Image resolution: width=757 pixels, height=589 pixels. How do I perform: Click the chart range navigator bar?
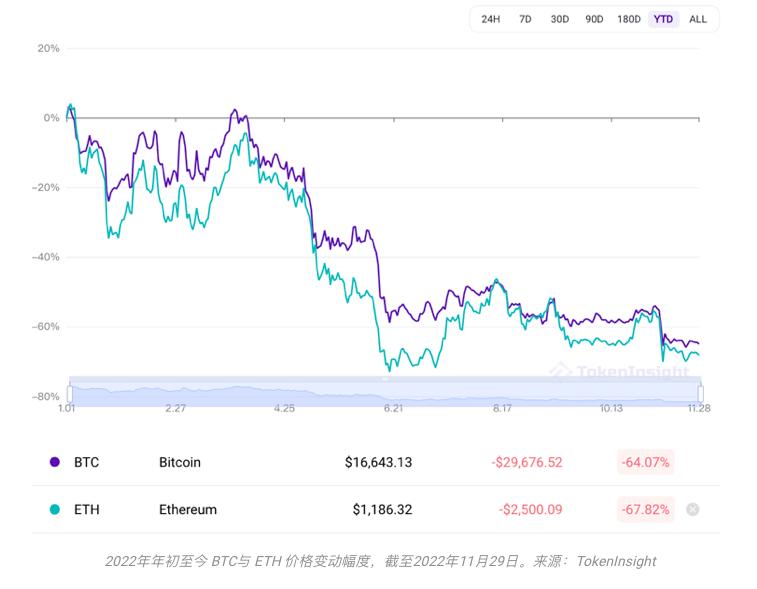tap(385, 394)
